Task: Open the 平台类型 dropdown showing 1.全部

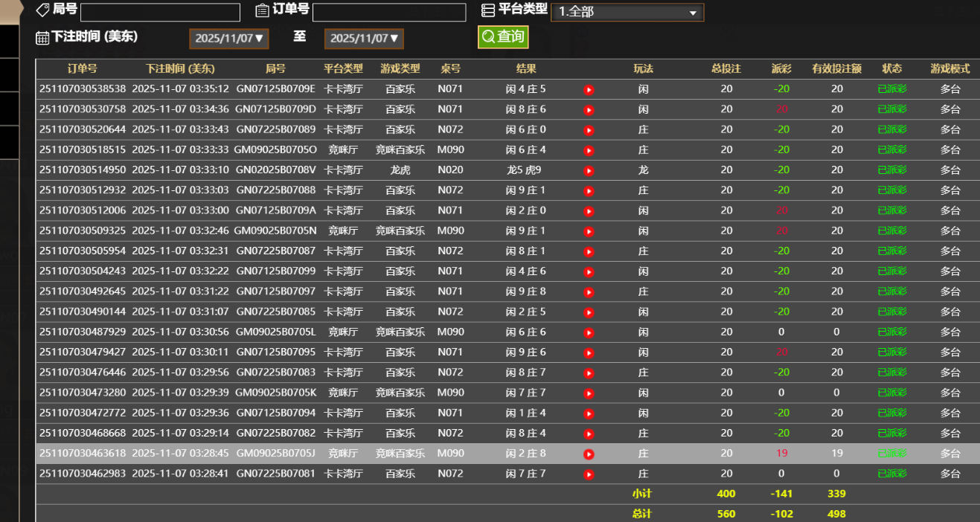Action: 627,12
